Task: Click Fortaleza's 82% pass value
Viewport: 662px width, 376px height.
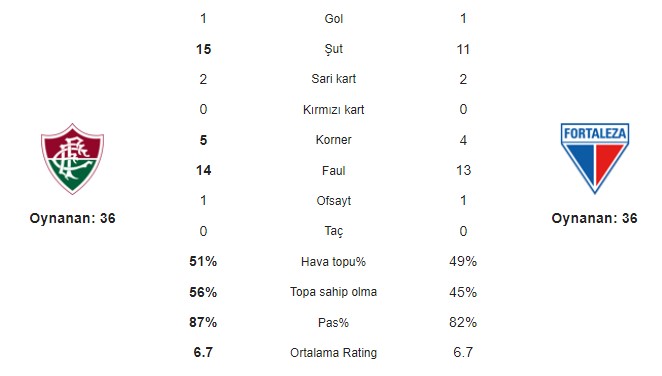Action: click(x=463, y=322)
